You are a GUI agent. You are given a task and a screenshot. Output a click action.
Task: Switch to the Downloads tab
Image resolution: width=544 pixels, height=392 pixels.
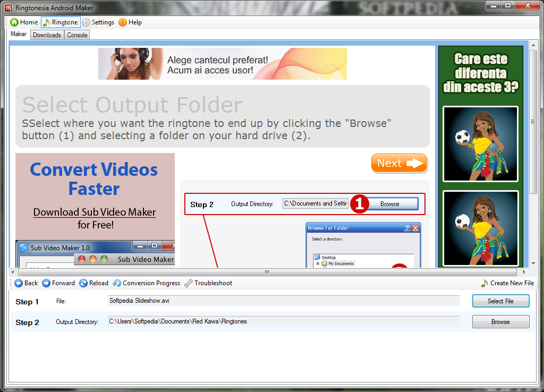tap(47, 35)
